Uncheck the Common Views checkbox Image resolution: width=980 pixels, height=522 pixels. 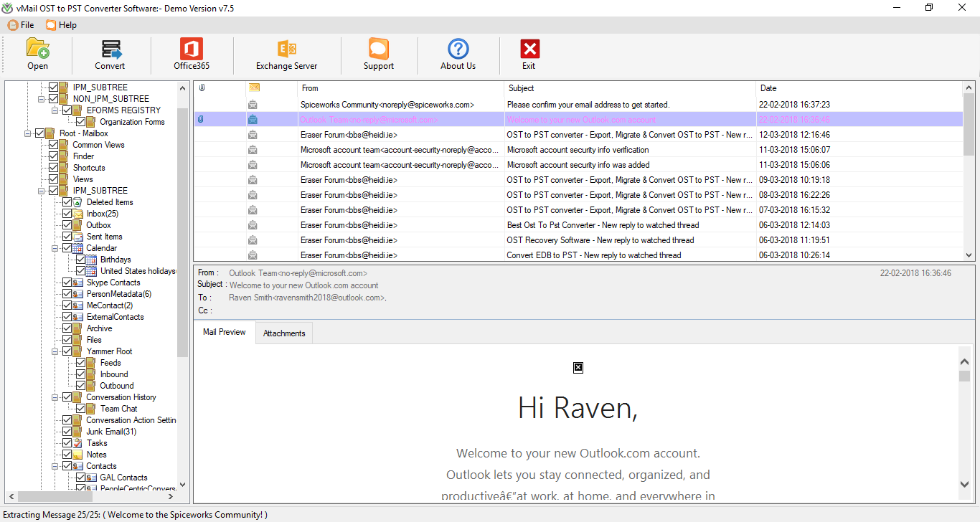pyautogui.click(x=54, y=145)
